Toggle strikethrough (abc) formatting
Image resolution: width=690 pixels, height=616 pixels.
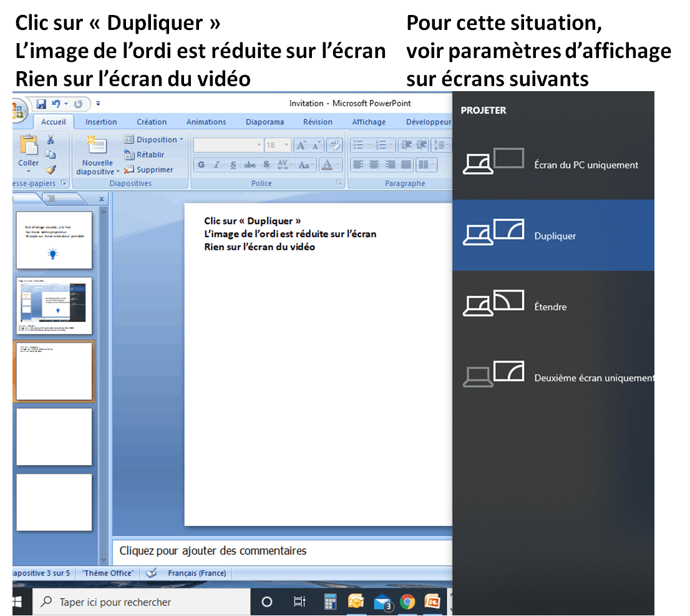[250, 165]
